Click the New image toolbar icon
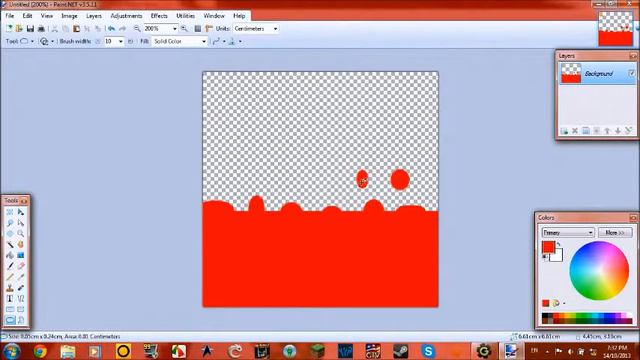The height and width of the screenshot is (360, 640). coord(9,29)
